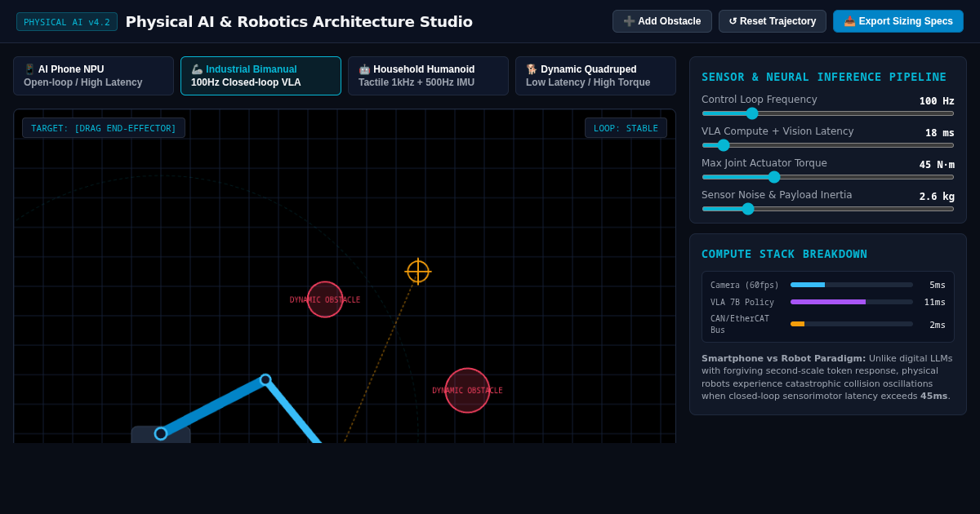Click the Smartphone vs Robot Paradigm note
The width and height of the screenshot is (980, 514).
(827, 377)
